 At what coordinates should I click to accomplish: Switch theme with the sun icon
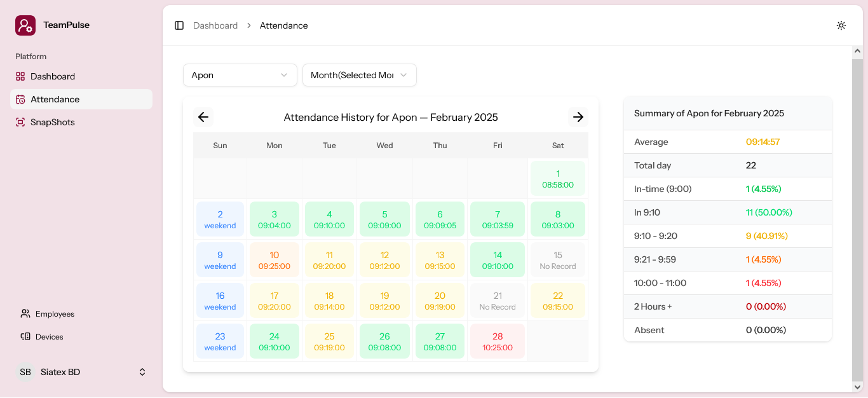841,25
